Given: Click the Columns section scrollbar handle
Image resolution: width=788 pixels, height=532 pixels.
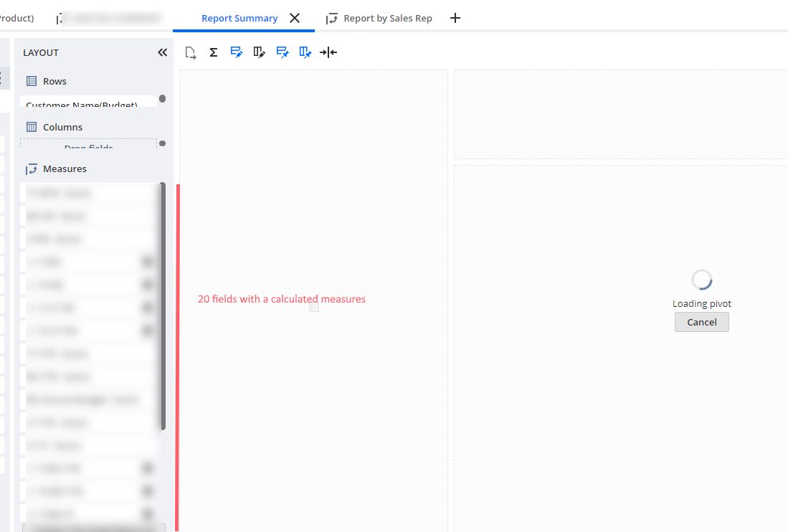Looking at the screenshot, I should [162, 143].
